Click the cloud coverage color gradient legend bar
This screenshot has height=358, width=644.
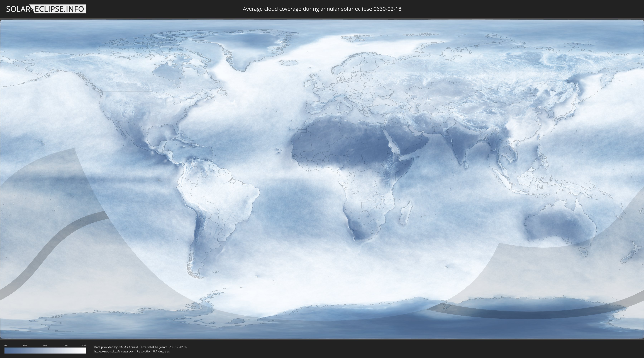pos(45,350)
